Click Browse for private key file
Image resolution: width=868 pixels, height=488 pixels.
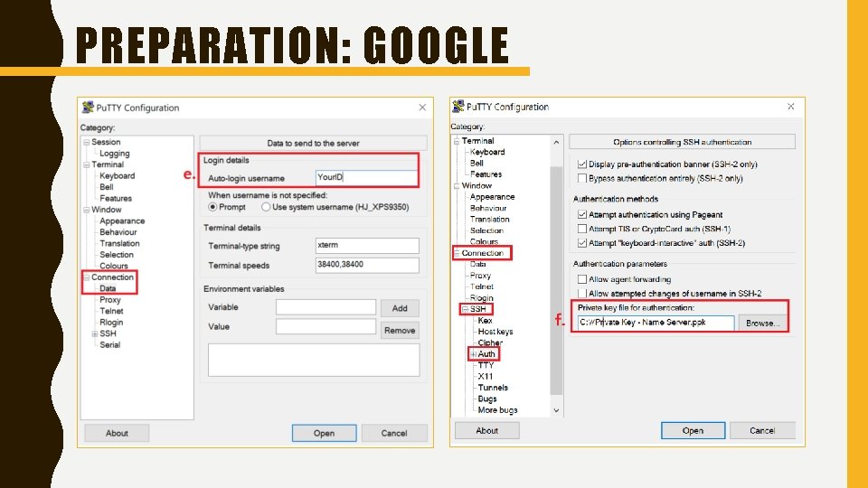762,323
